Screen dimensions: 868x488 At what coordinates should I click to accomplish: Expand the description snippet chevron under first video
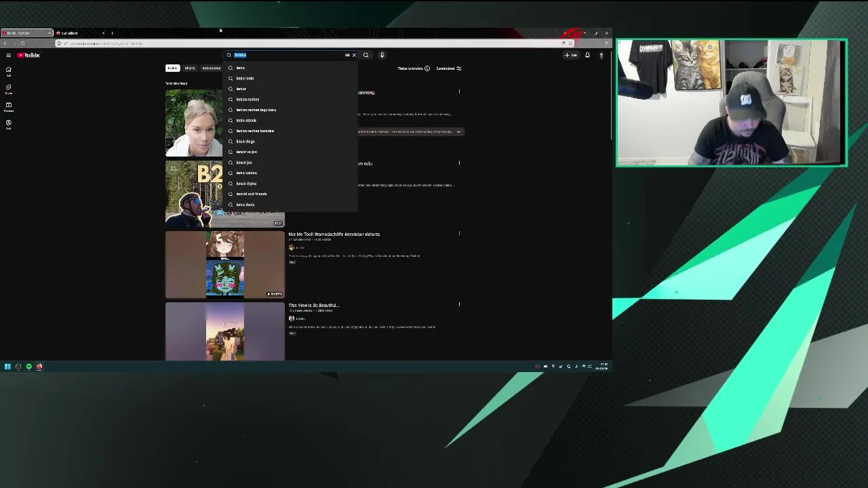click(458, 131)
